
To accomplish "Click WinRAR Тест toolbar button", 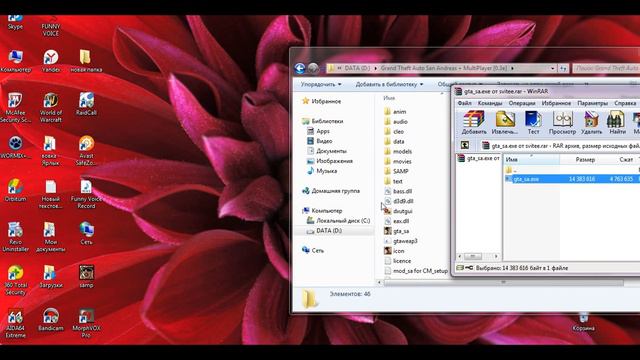I will pos(533,123).
